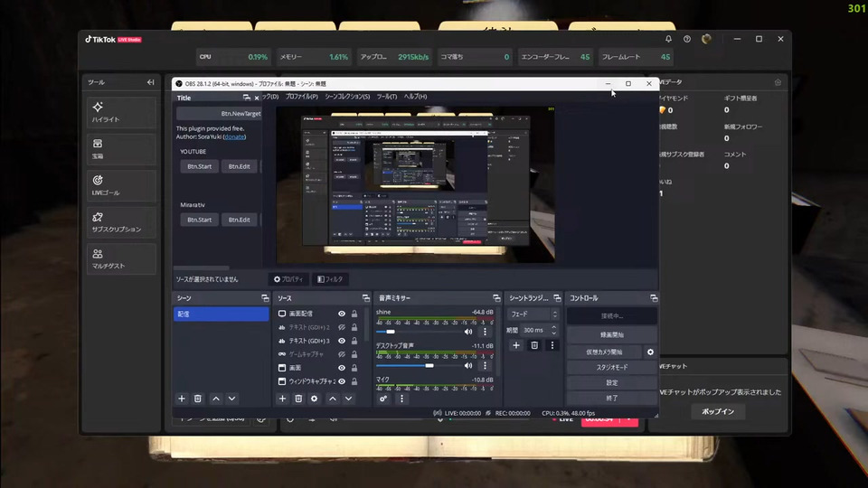Toggle visibility of 画面配信 source

(342, 314)
